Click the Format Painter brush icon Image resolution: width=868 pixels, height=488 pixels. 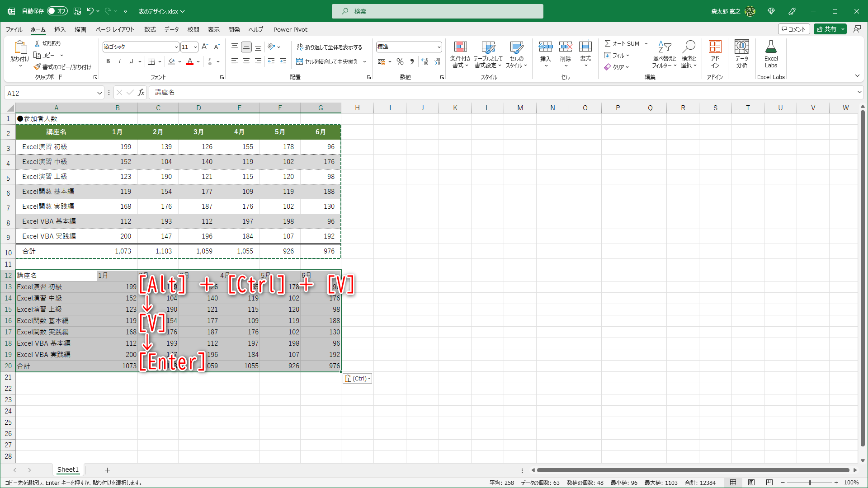[x=37, y=67]
